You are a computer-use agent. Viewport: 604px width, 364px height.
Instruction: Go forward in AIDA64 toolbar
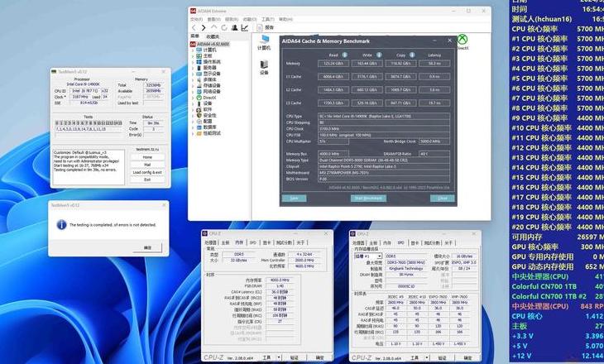tap(204, 28)
